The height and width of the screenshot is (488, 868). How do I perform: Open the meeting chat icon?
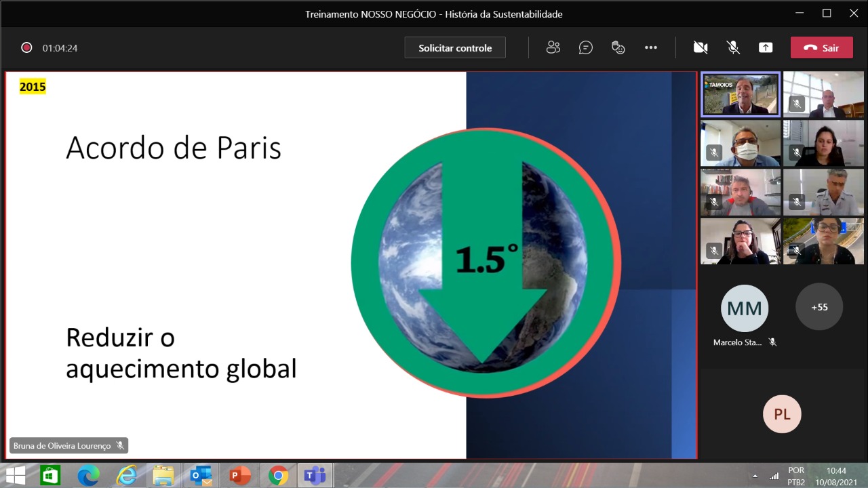[586, 47]
